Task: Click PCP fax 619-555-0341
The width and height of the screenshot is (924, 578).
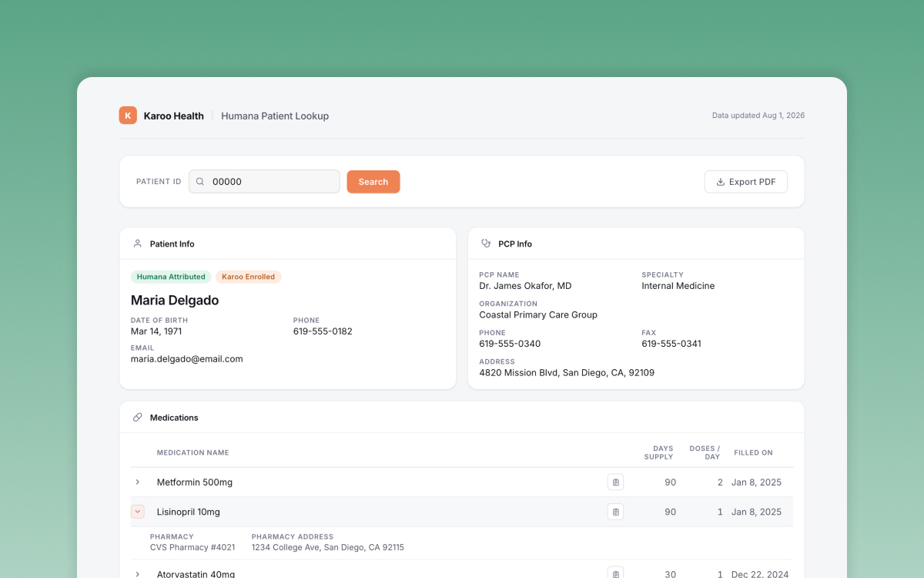Action: pyautogui.click(x=671, y=344)
